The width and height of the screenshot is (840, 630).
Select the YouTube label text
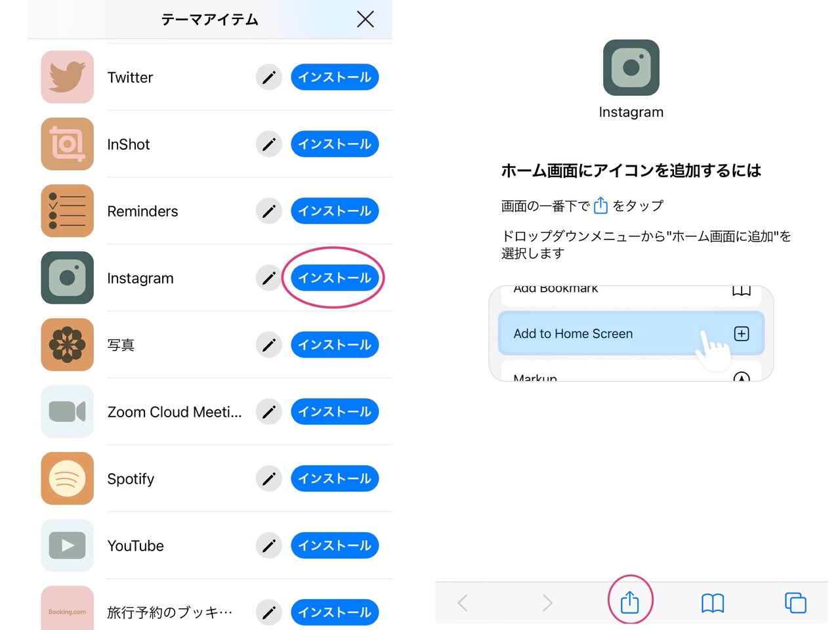pyautogui.click(x=136, y=546)
